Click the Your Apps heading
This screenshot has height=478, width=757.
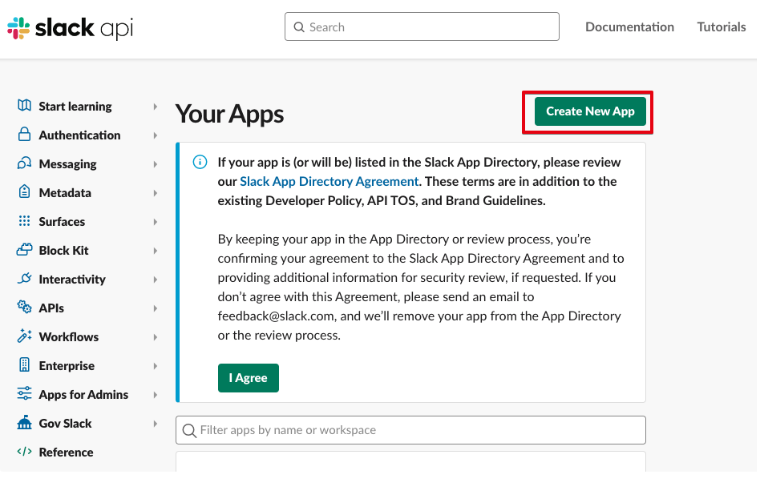click(229, 114)
